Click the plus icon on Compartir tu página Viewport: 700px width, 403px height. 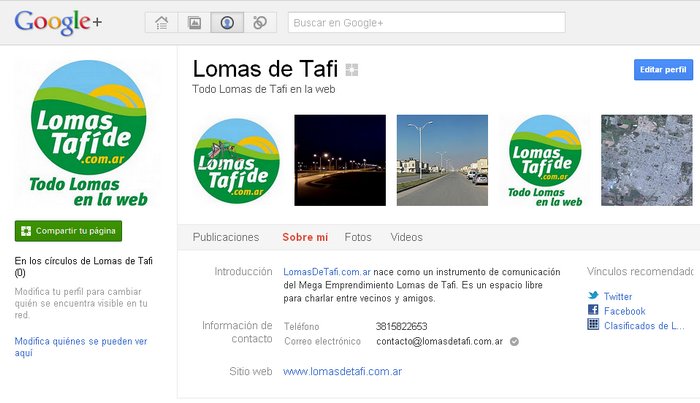[x=26, y=231]
